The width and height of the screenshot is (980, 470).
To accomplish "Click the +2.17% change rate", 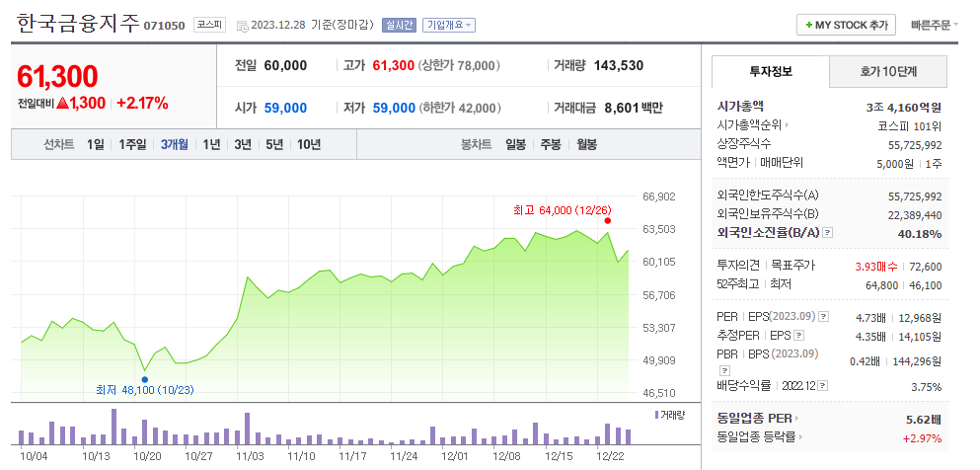I will click(142, 104).
